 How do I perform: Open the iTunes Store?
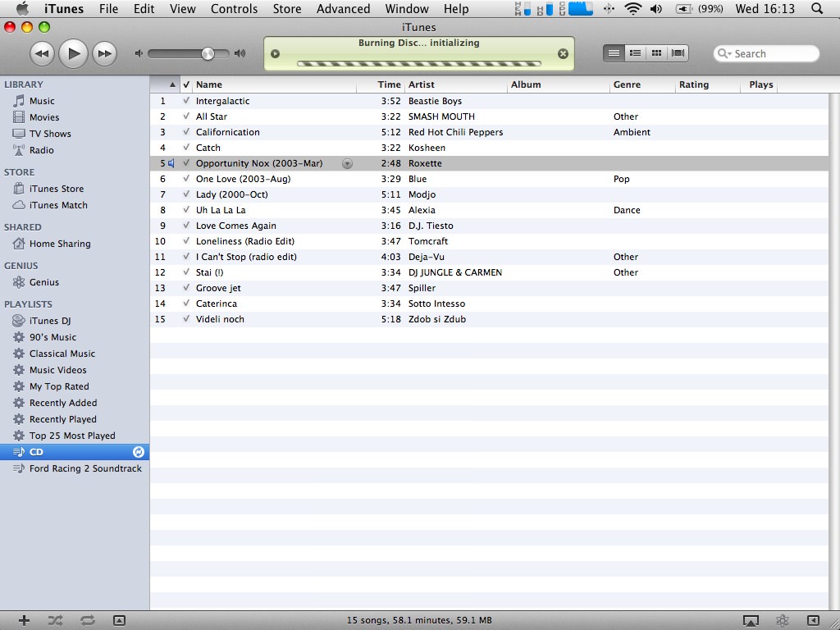57,189
